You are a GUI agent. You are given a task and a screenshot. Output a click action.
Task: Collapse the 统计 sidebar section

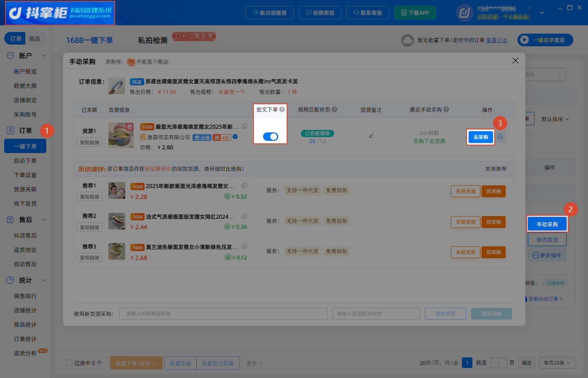pyautogui.click(x=44, y=280)
